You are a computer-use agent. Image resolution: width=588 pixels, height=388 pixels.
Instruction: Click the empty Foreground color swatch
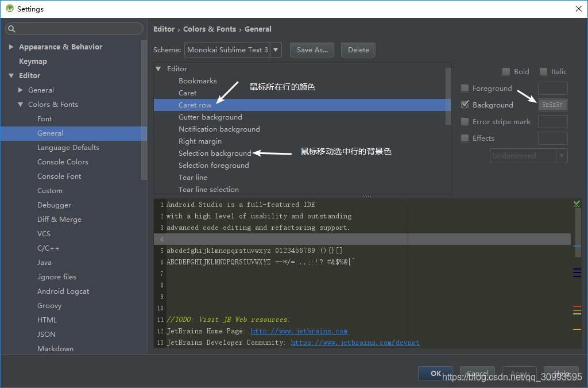click(x=553, y=88)
